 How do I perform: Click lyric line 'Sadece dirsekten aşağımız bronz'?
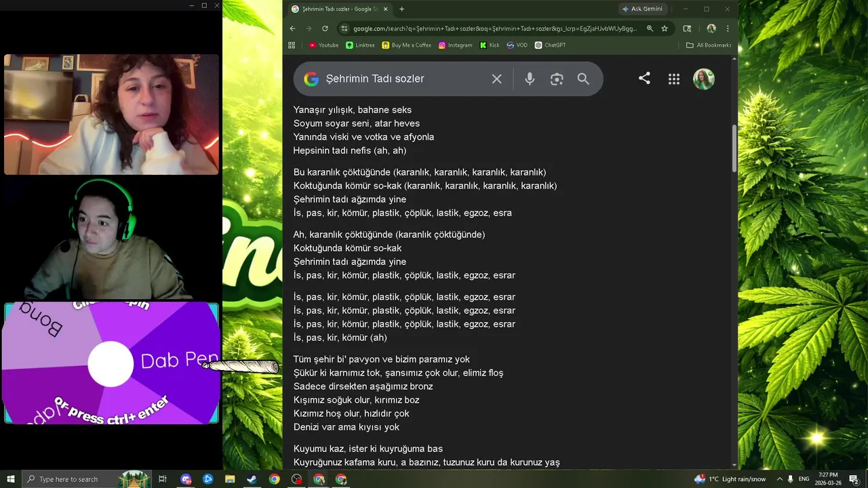[363, 386]
